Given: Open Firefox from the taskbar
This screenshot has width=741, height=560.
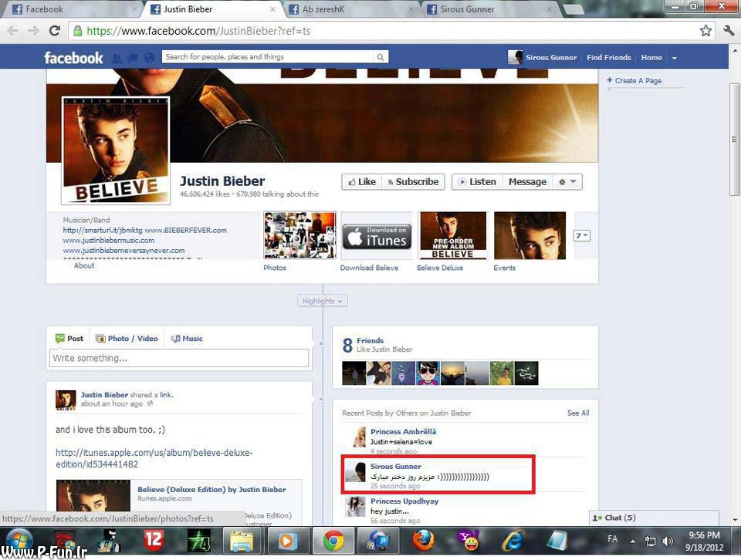Looking at the screenshot, I should pyautogui.click(x=424, y=541).
